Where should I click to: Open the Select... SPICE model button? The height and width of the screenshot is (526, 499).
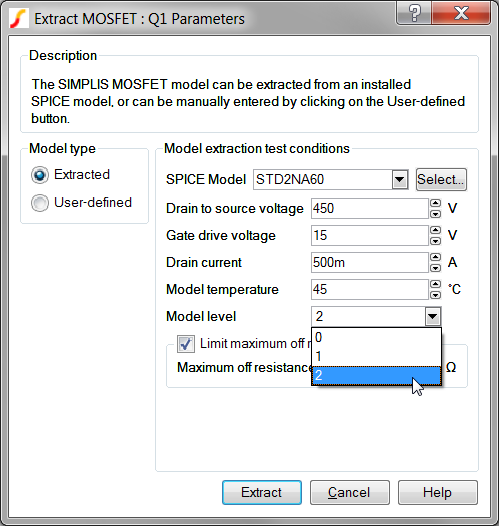441,179
